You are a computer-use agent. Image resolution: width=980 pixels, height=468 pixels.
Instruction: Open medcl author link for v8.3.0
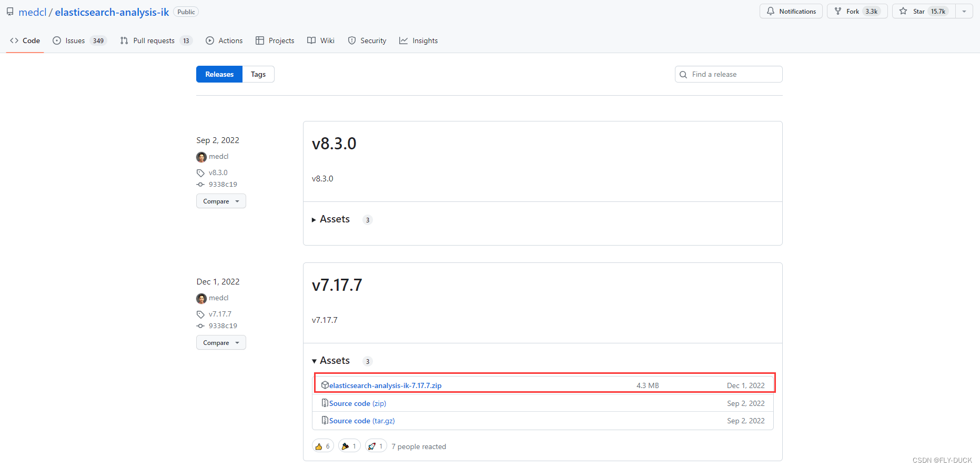point(219,156)
